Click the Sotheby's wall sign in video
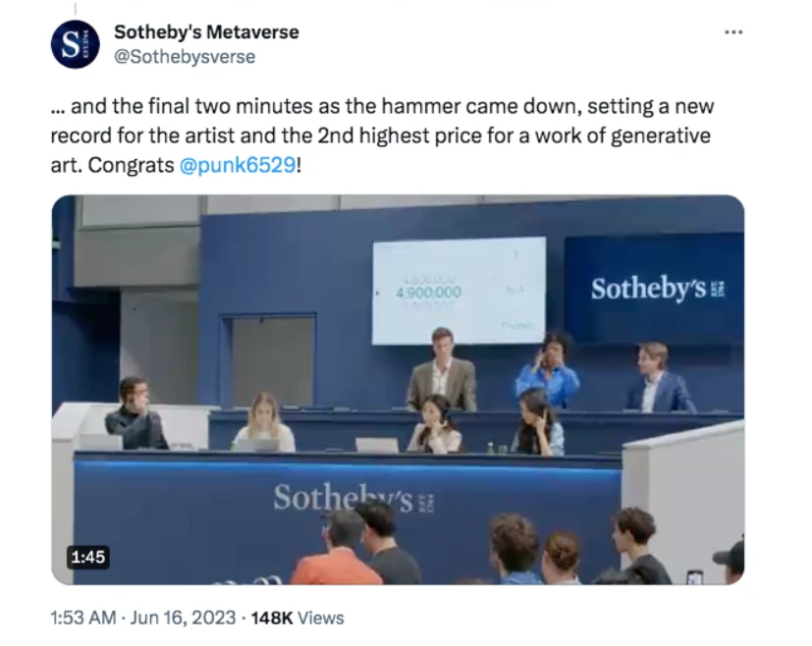The width and height of the screenshot is (812, 646). [x=655, y=288]
